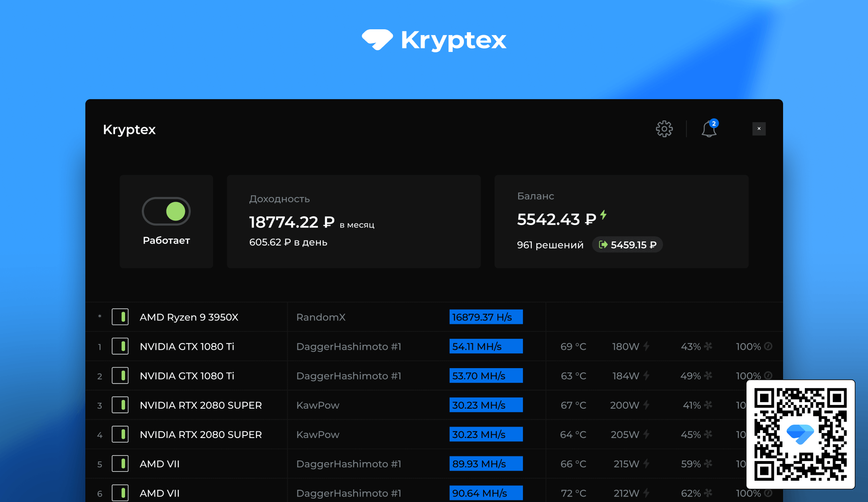Viewport: 868px width, 502px height.
Task: Click the 961 решений text
Action: [x=550, y=245]
